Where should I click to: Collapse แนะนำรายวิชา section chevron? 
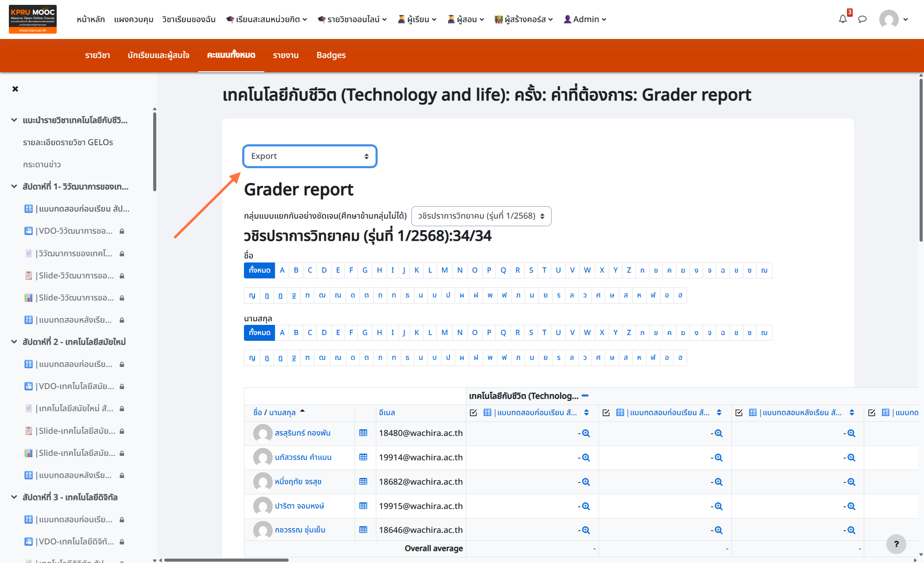[x=14, y=120]
